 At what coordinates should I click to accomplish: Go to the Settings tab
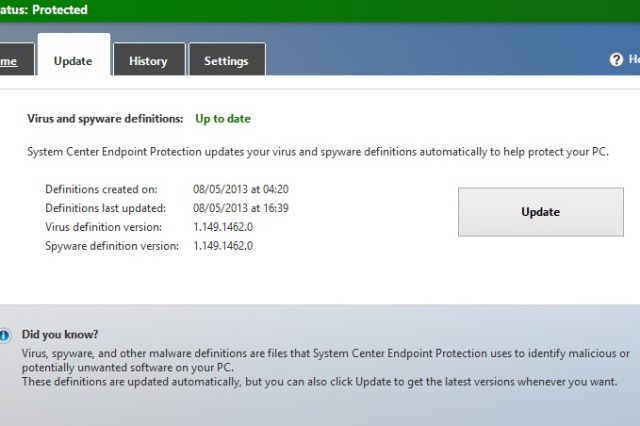pyautogui.click(x=226, y=61)
